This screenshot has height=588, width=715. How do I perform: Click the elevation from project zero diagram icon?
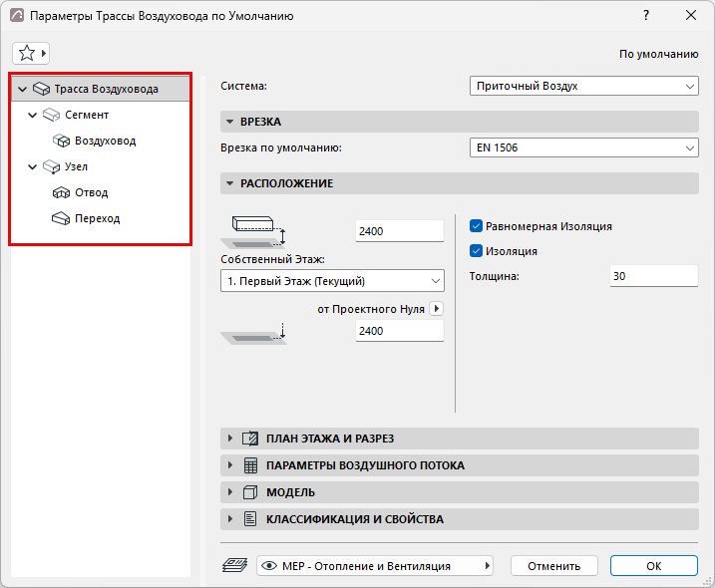click(x=253, y=334)
